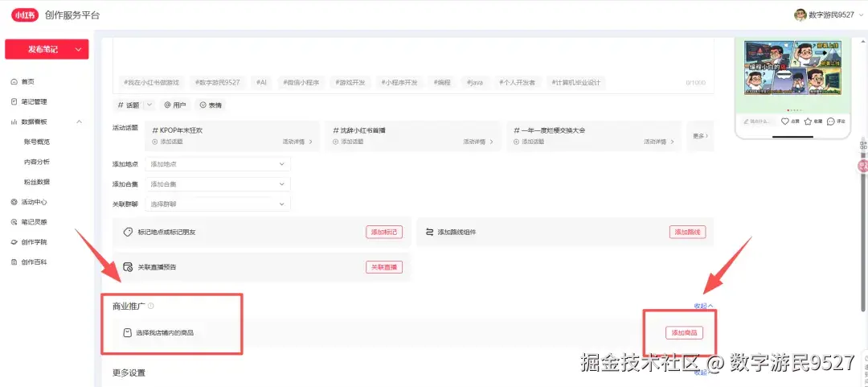Select the #计算机毕业设计 tag
The image size is (868, 387).
pos(575,83)
